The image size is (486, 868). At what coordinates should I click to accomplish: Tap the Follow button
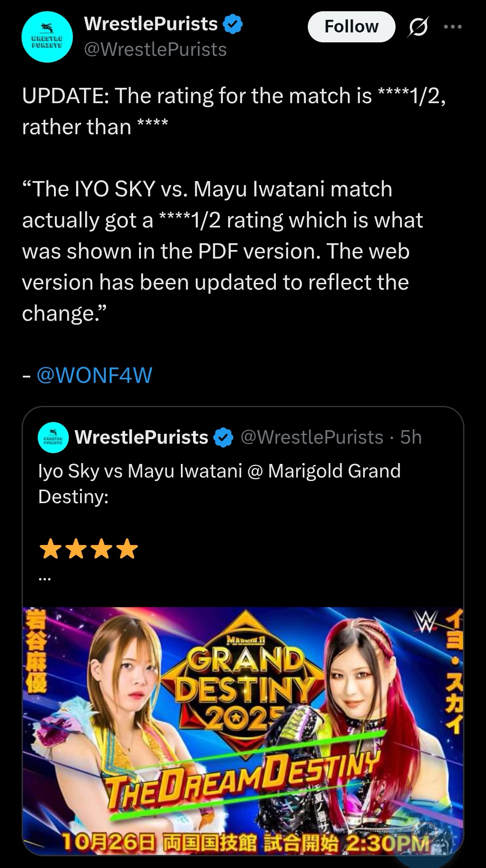point(351,27)
